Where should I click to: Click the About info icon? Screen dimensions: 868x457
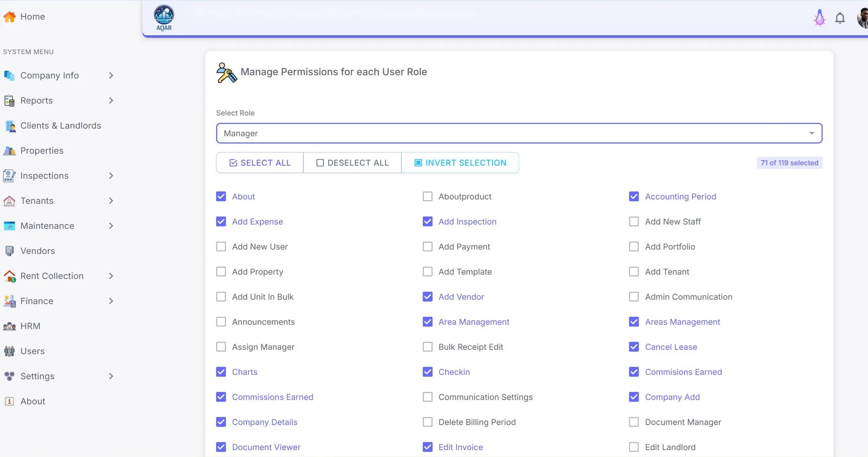[9, 401]
